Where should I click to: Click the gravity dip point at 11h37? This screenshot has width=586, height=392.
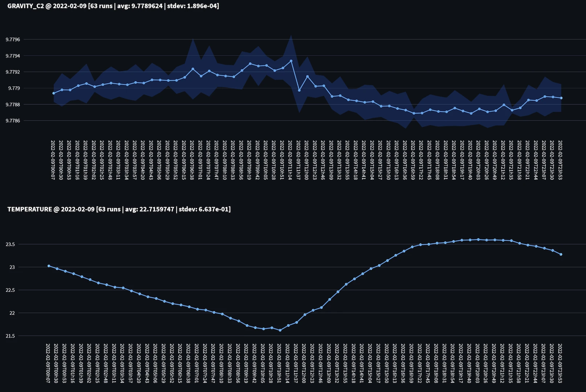click(x=299, y=90)
